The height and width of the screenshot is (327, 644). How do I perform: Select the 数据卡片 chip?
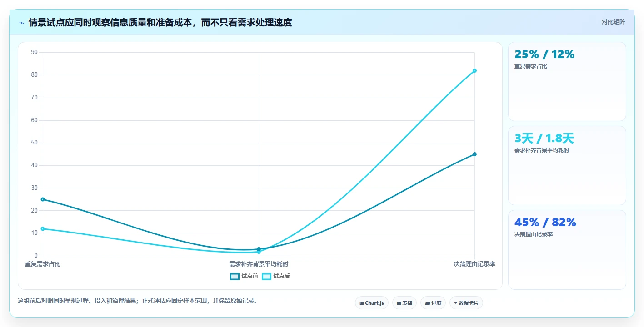466,303
